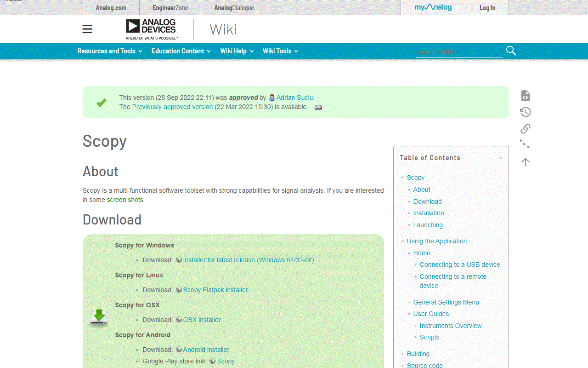Jump to General Settings Menu

pos(446,302)
